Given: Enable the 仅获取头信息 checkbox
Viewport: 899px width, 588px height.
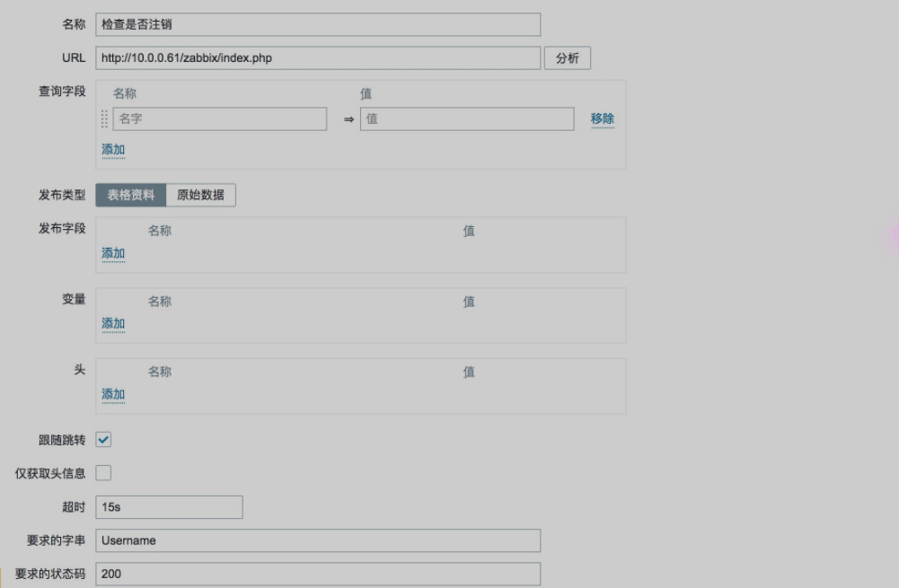Looking at the screenshot, I should [103, 473].
